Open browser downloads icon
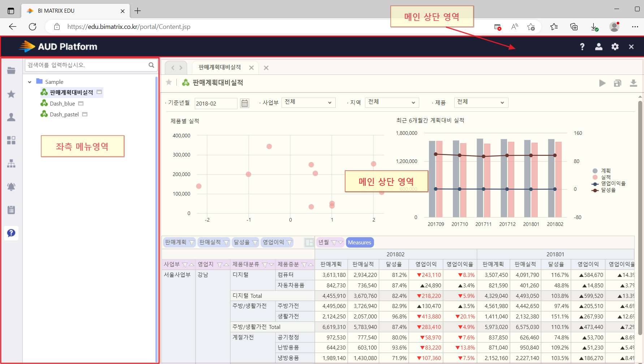The height and width of the screenshot is (364, 644). pyautogui.click(x=594, y=27)
